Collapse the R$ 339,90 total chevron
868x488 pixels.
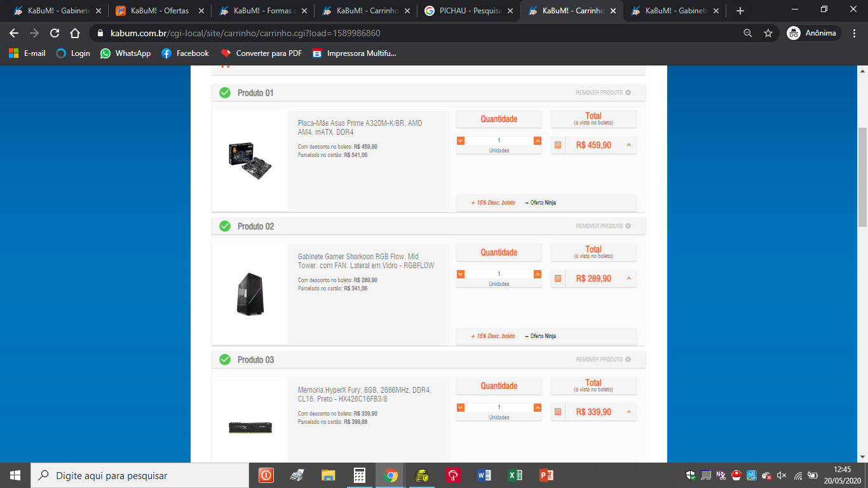pos(629,412)
